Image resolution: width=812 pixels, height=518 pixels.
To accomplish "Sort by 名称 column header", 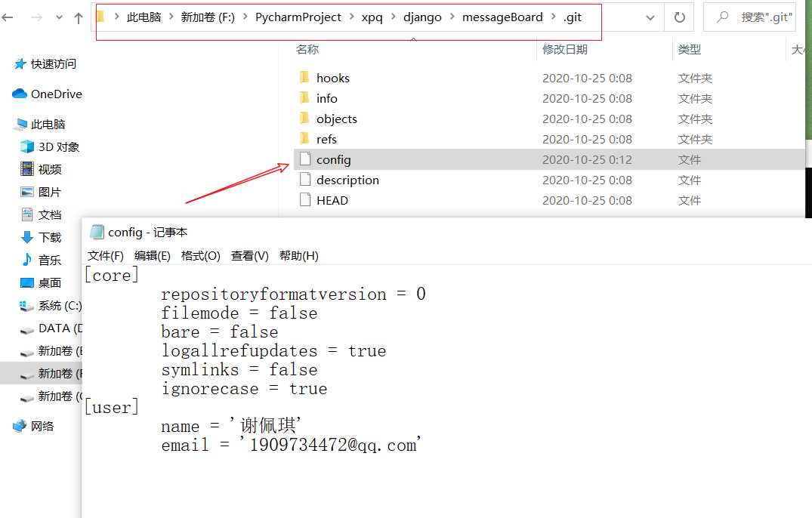I will (307, 49).
